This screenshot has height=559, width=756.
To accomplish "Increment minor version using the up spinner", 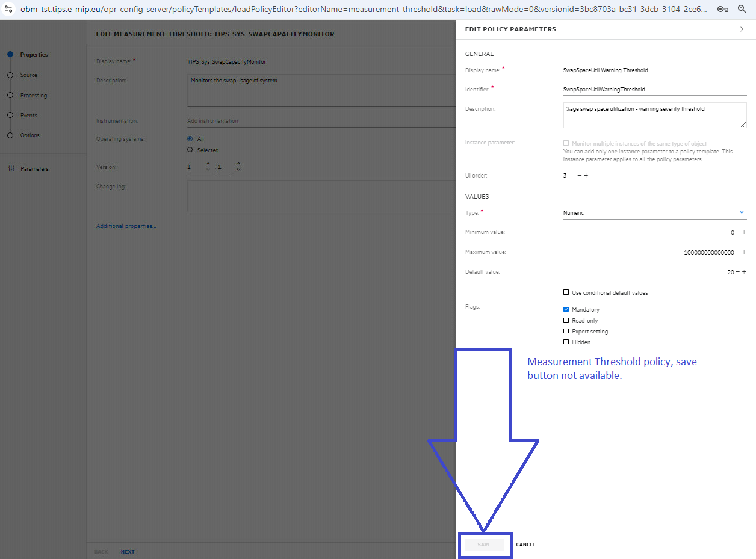I will click(x=238, y=164).
